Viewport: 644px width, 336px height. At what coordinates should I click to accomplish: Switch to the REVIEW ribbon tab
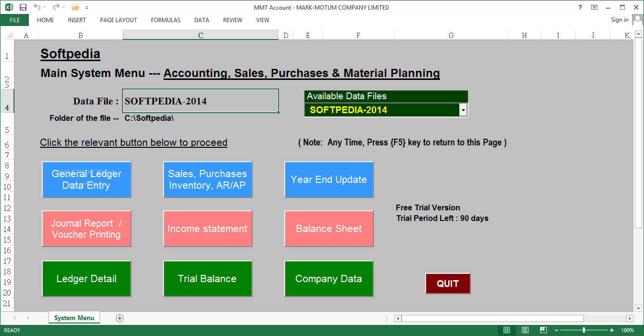[233, 20]
